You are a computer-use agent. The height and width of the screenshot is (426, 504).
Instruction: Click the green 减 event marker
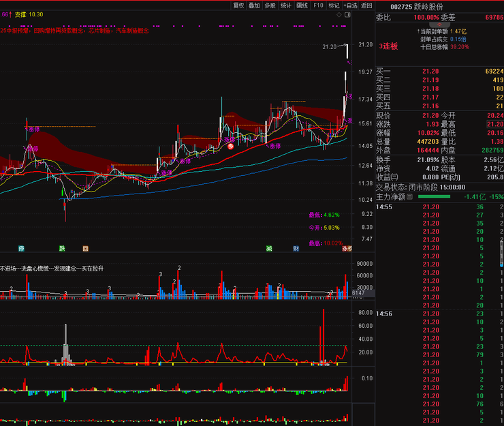(x=270, y=249)
